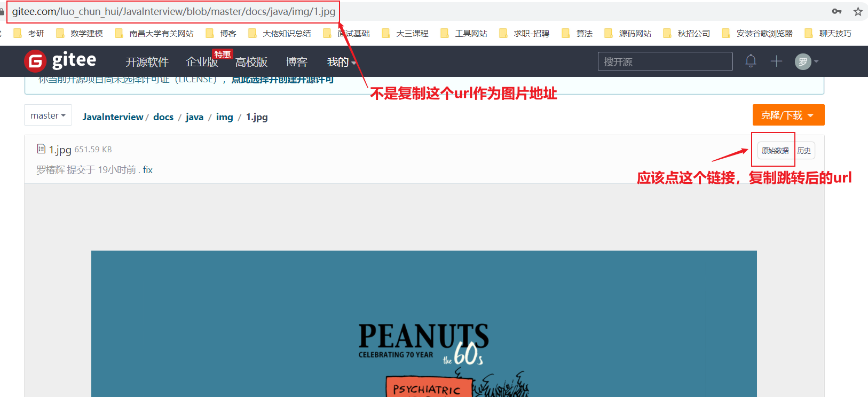The image size is (868, 397).
Task: Click the 651.59 KB file size text
Action: tap(93, 150)
